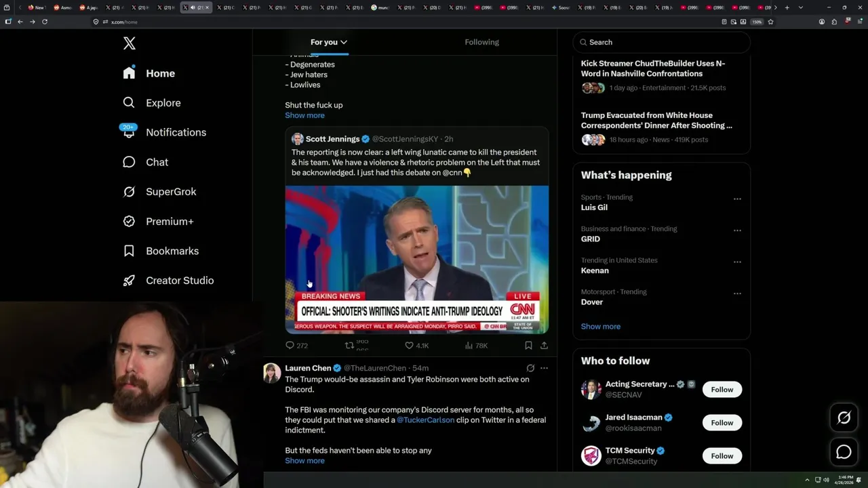Open Bookmarks from the sidebar

click(161, 251)
